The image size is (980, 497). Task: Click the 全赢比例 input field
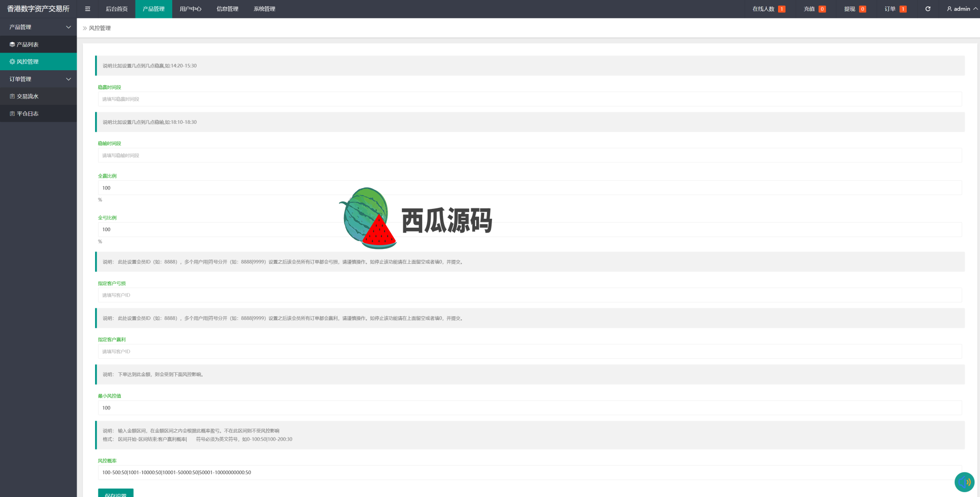pos(530,188)
